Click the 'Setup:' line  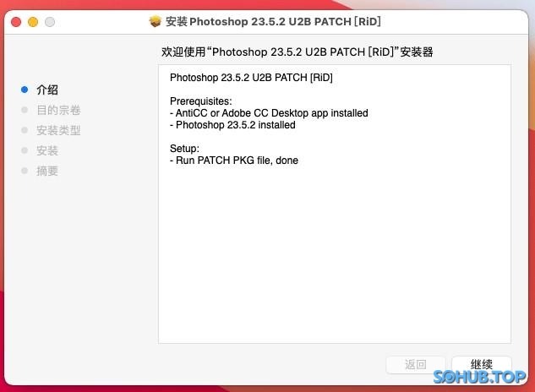(x=184, y=149)
